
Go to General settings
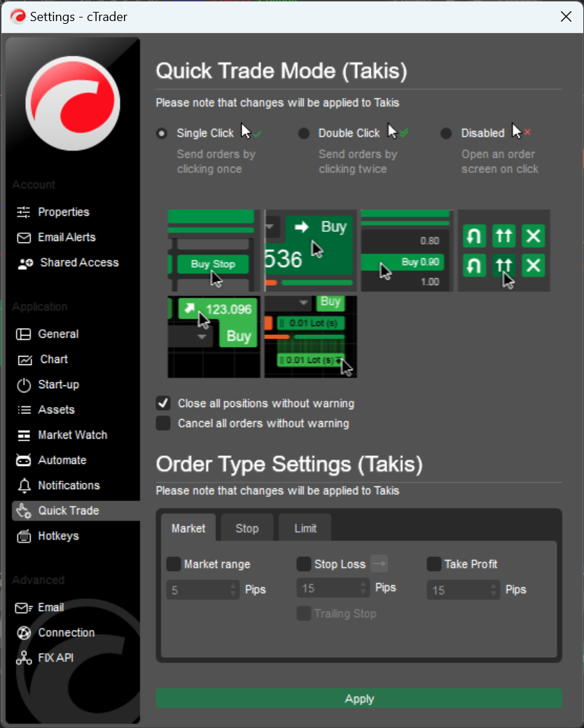(58, 334)
